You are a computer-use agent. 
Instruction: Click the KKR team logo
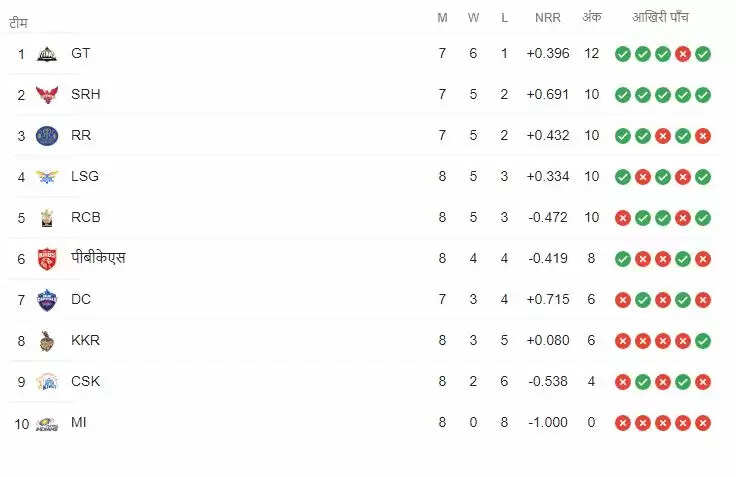pyautogui.click(x=47, y=340)
